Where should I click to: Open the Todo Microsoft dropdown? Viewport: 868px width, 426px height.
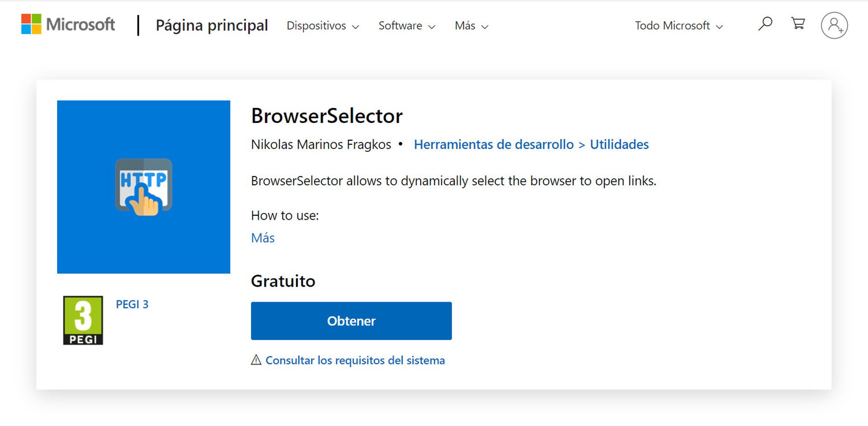pos(678,26)
